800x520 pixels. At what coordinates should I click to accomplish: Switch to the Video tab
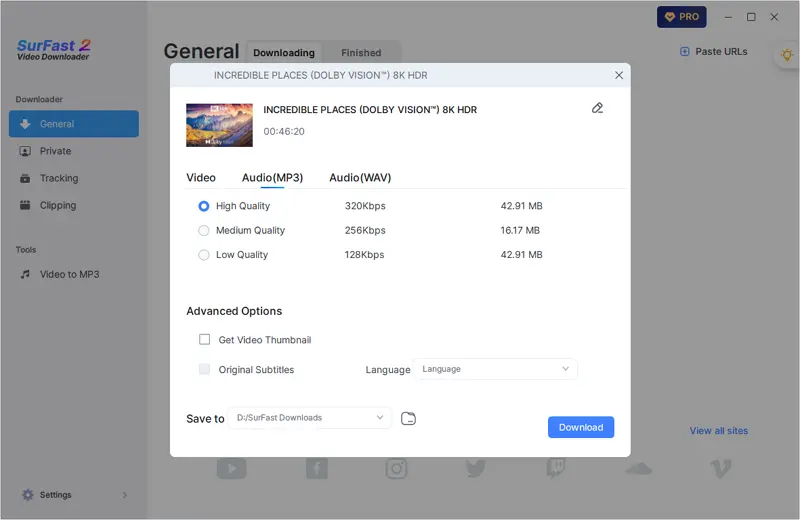[x=201, y=178]
